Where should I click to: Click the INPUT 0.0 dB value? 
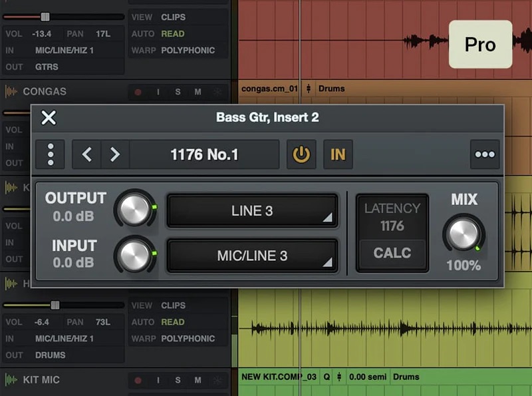tap(73, 262)
